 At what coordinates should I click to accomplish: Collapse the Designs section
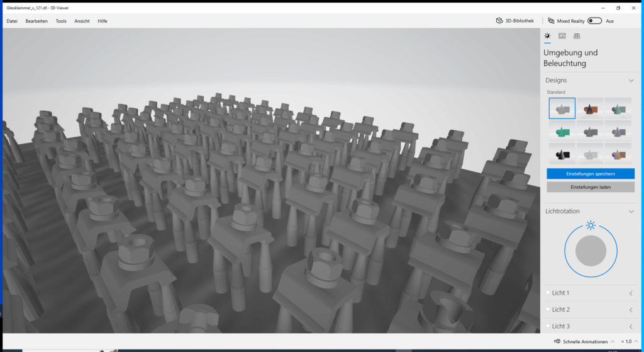coord(631,81)
